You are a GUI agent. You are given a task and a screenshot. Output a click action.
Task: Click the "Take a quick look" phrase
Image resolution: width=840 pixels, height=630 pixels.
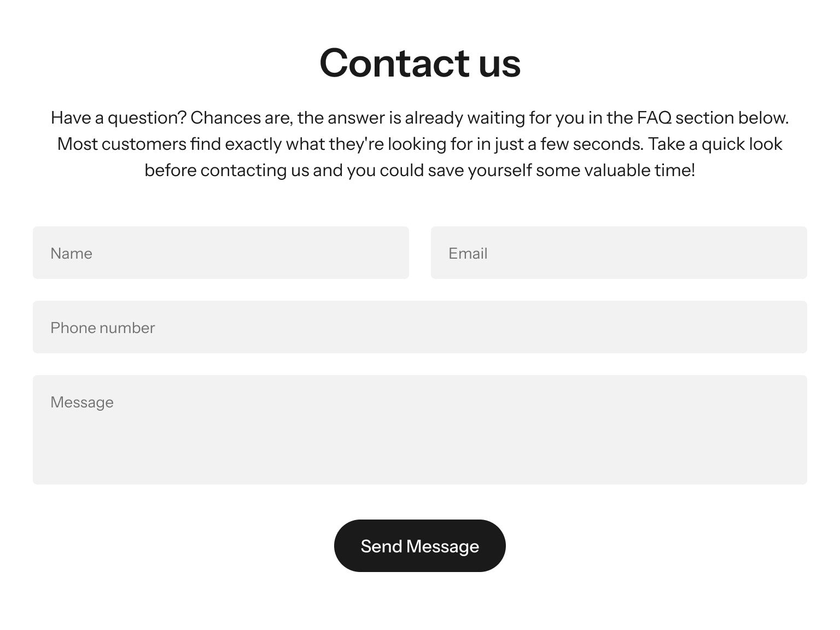(x=715, y=144)
